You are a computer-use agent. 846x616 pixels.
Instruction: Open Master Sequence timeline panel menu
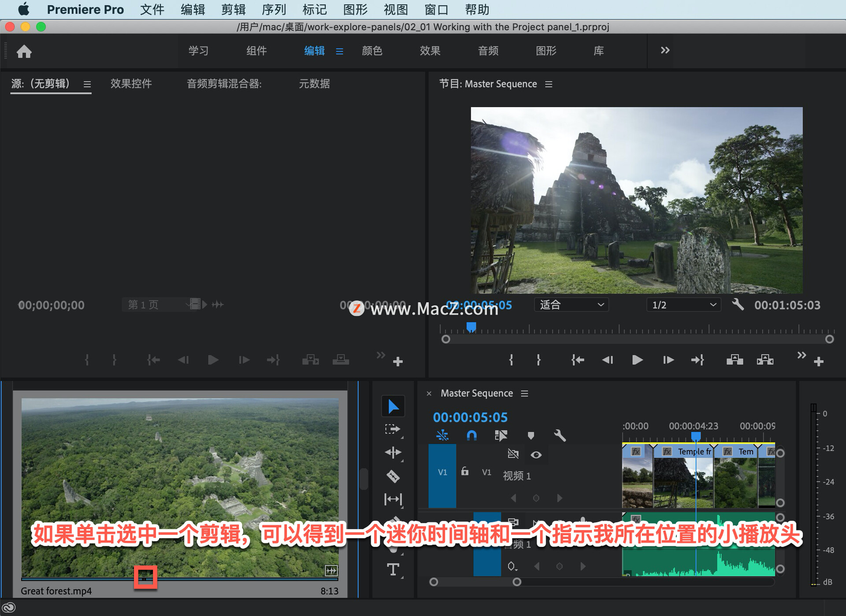click(x=524, y=393)
